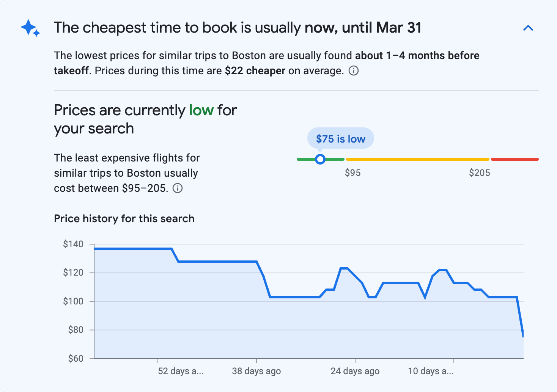Click the $140 label on the graph's y-axis
This screenshot has width=557, height=392.
[74, 244]
